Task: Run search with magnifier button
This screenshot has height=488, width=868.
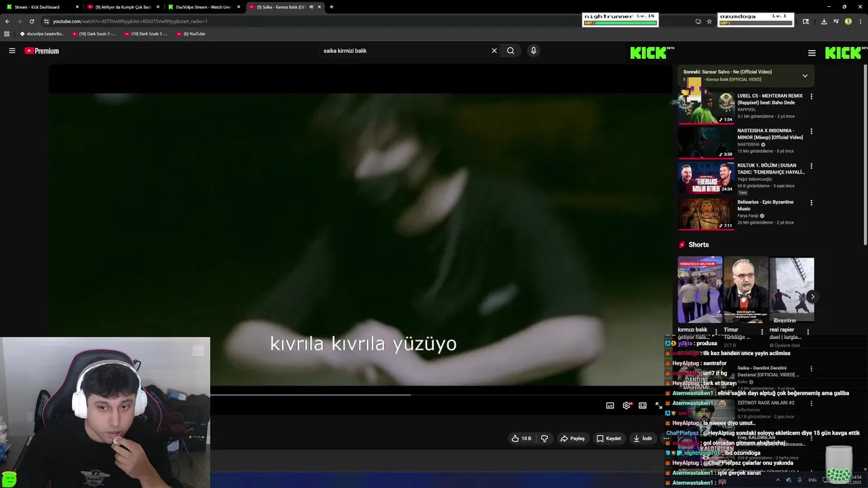Action: [511, 51]
